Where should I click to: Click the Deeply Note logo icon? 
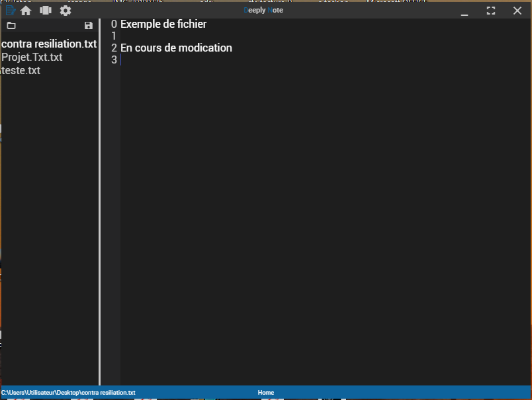[x=10, y=11]
